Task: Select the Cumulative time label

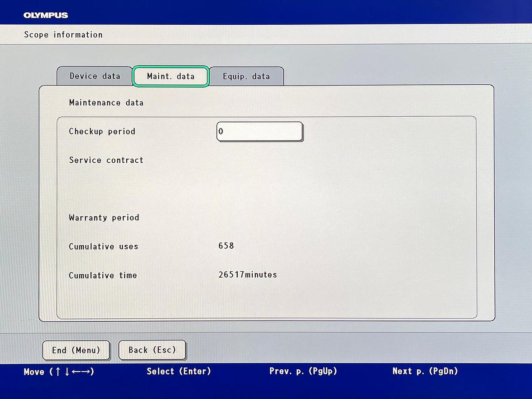Action: point(103,275)
